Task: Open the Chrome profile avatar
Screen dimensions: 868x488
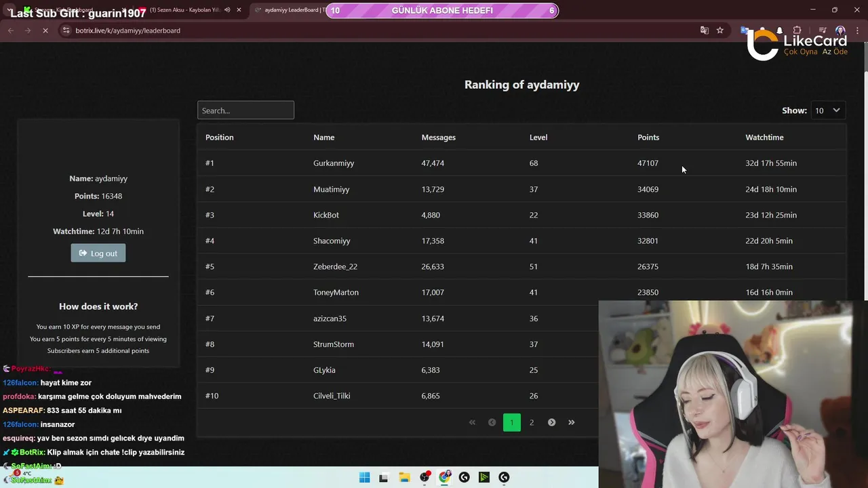Action: [840, 30]
